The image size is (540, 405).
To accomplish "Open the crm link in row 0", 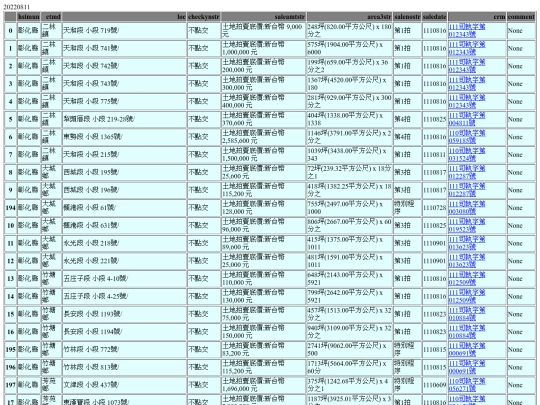I will coord(467,30).
